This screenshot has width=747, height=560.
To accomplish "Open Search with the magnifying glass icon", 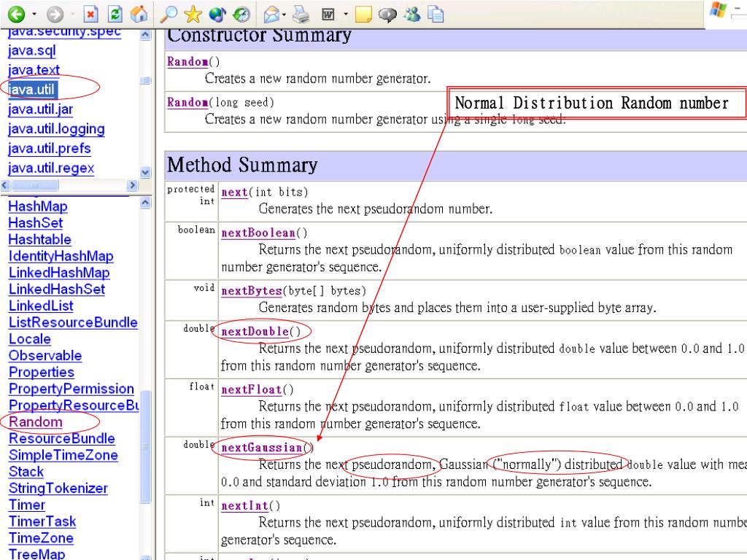I will click(x=169, y=15).
